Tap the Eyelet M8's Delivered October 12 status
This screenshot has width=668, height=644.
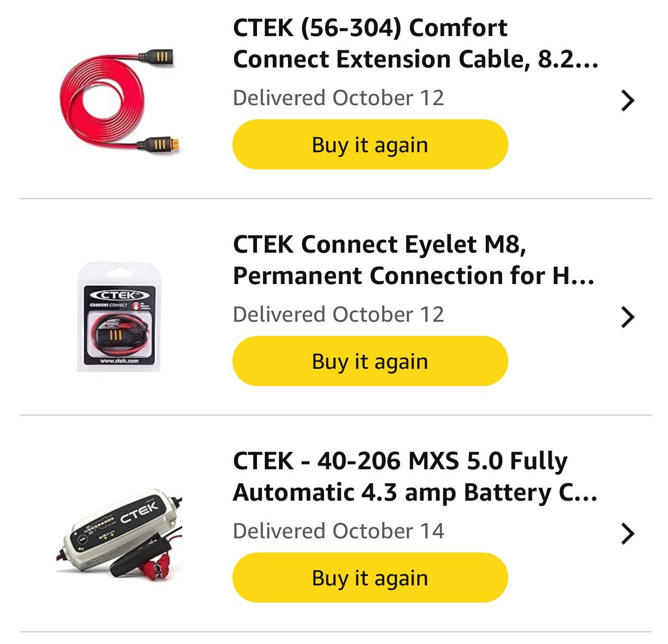coord(338,315)
